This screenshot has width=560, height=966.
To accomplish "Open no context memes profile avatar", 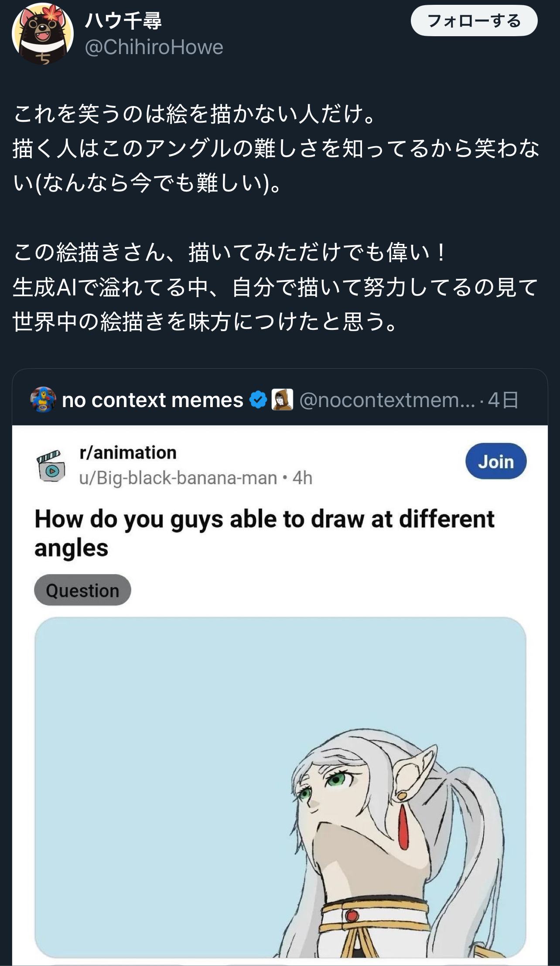I will point(43,400).
